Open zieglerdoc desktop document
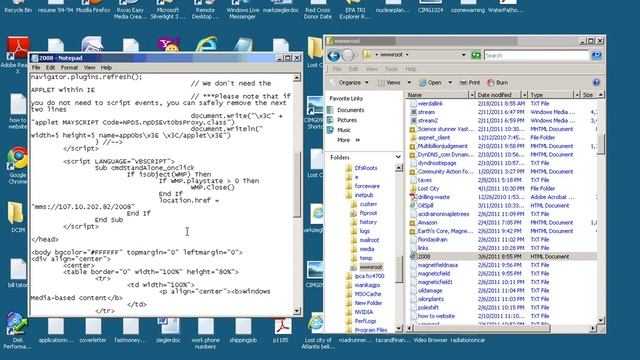Screen dimensions: 640x360 pos(168,331)
